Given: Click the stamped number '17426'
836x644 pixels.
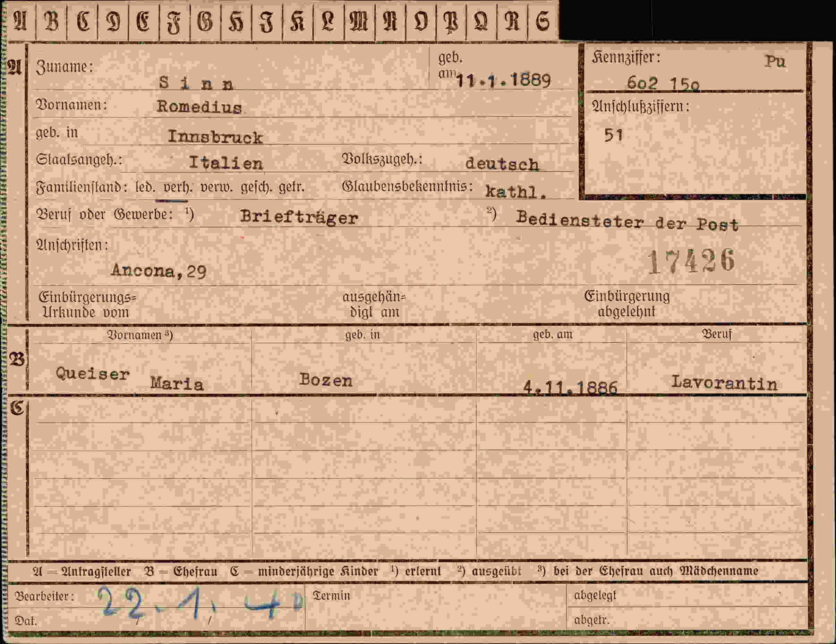Looking at the screenshot, I should pyautogui.click(x=691, y=261).
